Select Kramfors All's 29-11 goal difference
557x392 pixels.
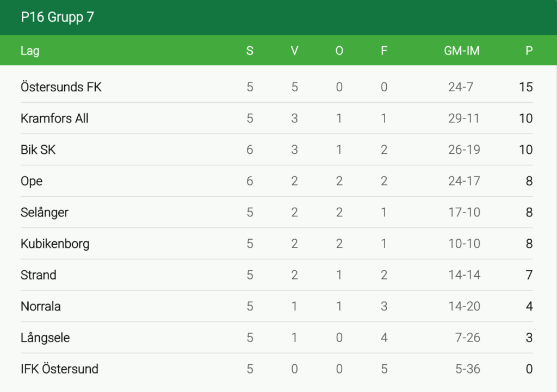click(463, 119)
